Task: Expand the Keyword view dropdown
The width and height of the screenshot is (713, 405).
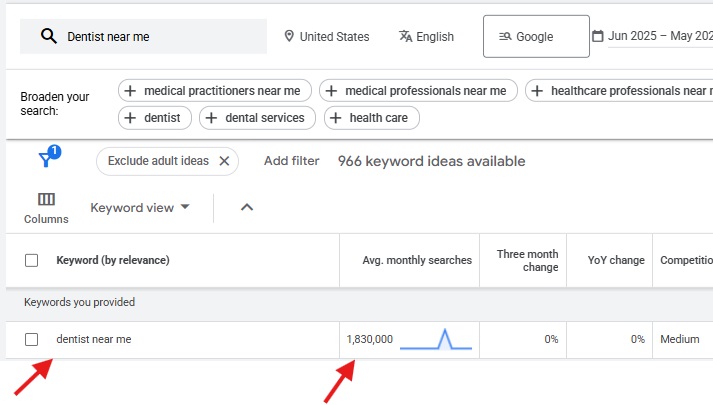Action: point(140,208)
